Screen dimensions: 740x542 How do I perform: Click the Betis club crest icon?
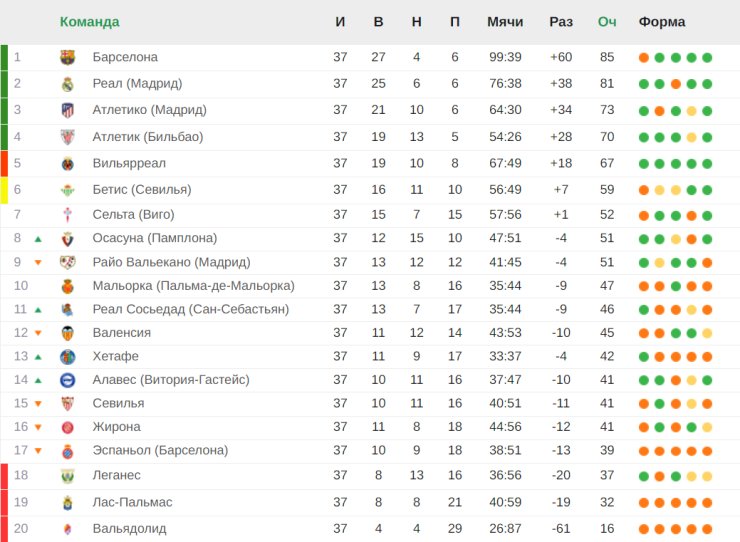(68, 190)
